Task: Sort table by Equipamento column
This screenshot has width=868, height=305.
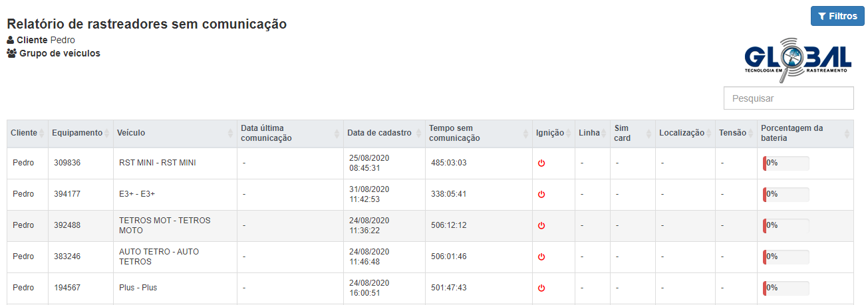Action: pyautogui.click(x=80, y=134)
